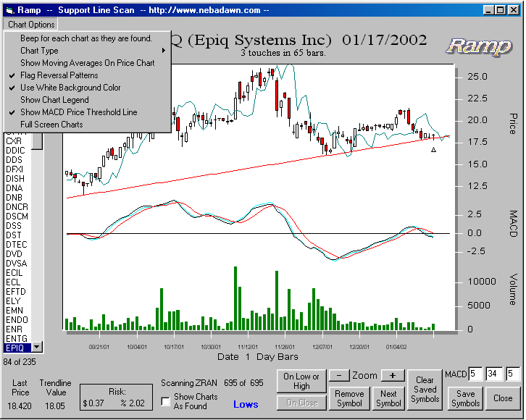Select DTEC in the symbol list
Image resolution: width=526 pixels, height=420 pixels.
pos(17,245)
